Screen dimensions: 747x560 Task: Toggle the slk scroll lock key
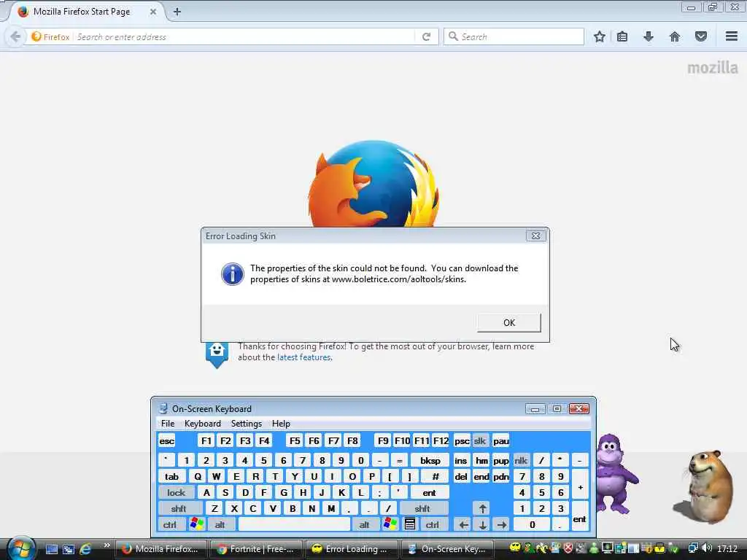point(480,441)
